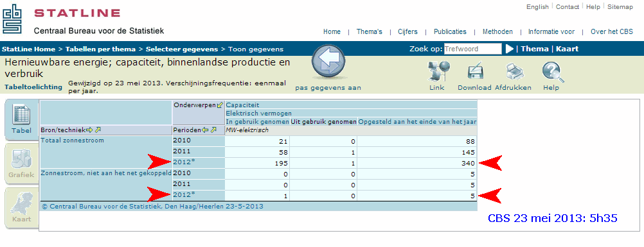Switch to the Grafiek tab
Image resolution: width=644 pixels, height=247 pixels.
tap(21, 164)
